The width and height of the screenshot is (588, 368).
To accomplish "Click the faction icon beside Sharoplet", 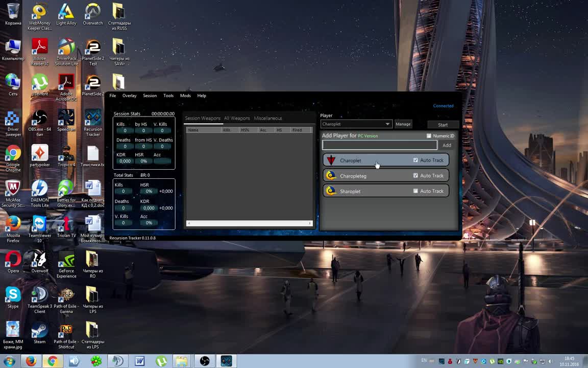I will [331, 191].
